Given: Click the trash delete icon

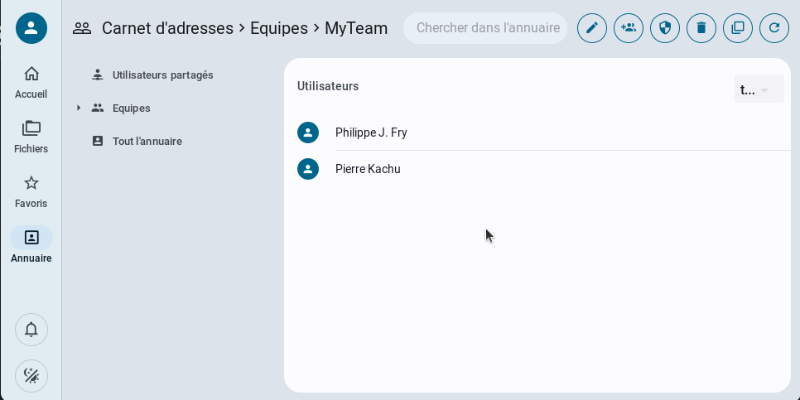Looking at the screenshot, I should (701, 28).
